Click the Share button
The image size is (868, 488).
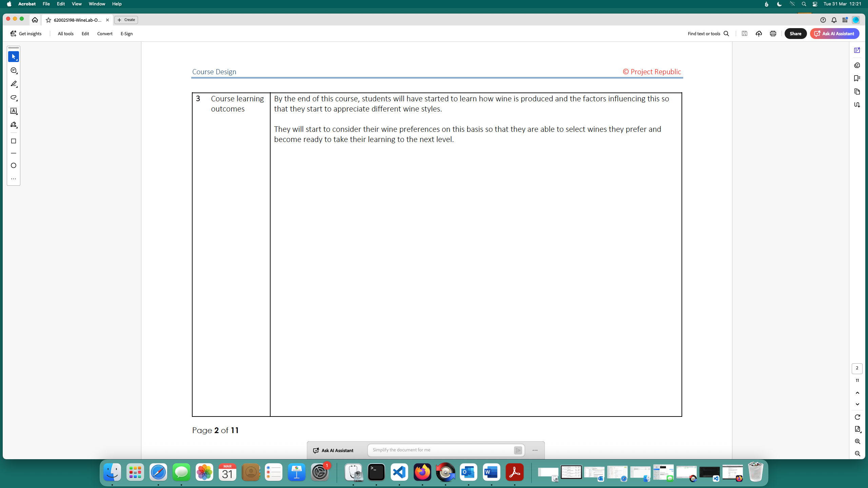(795, 34)
